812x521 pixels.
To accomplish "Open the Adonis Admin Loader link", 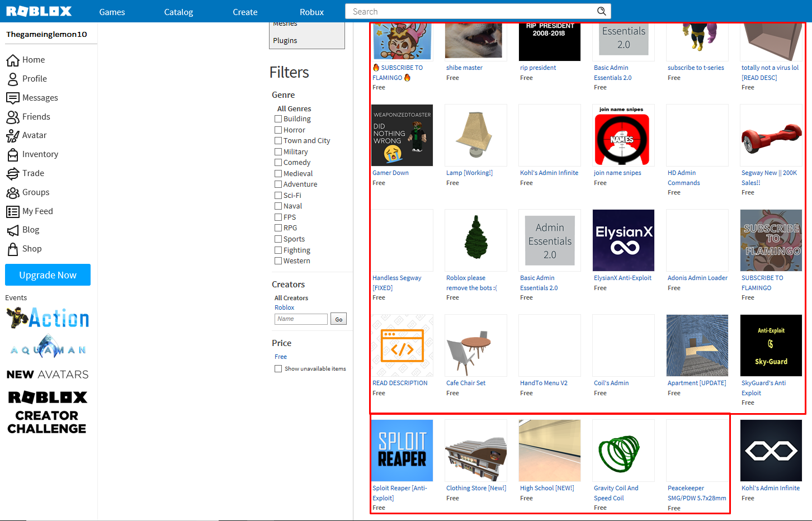I will [697, 278].
